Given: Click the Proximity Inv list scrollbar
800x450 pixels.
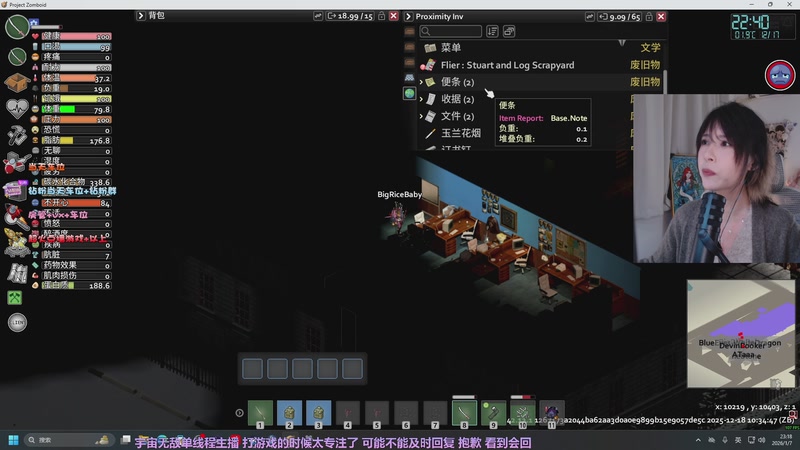Looking at the screenshot, I should 664,82.
